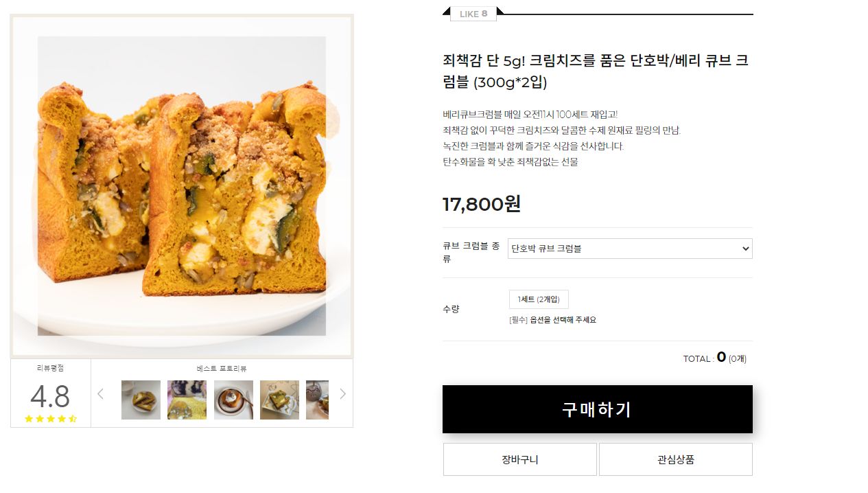The width and height of the screenshot is (868, 493).
Task: Click the LIKE 8 button
Action: (x=473, y=14)
